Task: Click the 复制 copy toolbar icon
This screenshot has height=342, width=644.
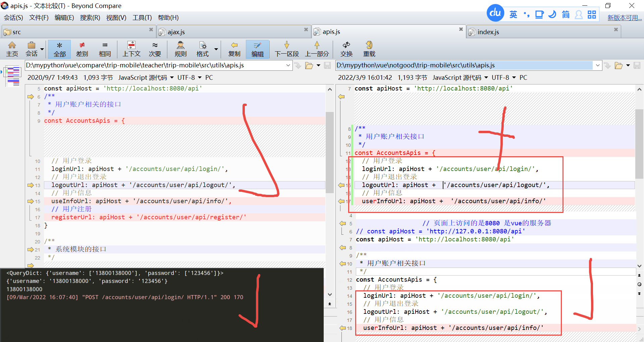Action: tap(234, 49)
